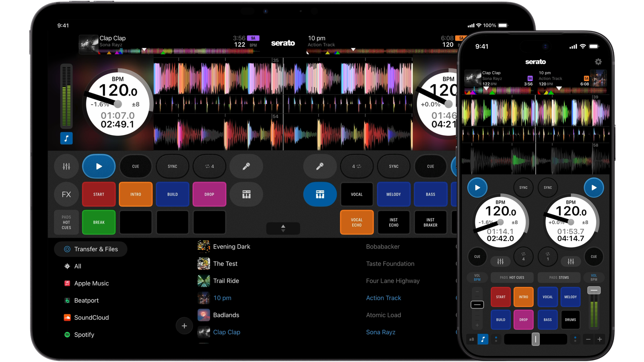This screenshot has width=644, height=362.
Task: Trigger the DROP hot cue pad on iPad
Action: (x=209, y=194)
